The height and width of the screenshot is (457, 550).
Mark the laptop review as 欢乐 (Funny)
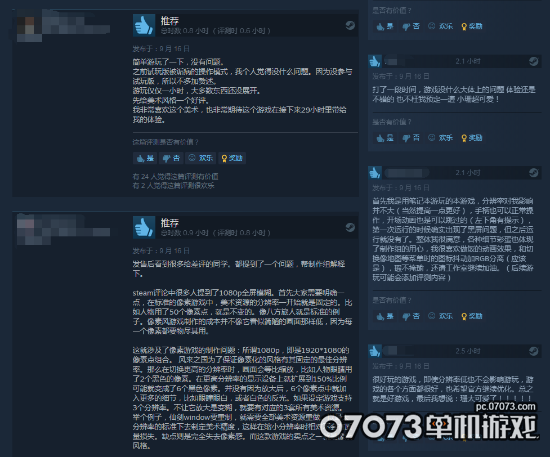tap(441, 316)
